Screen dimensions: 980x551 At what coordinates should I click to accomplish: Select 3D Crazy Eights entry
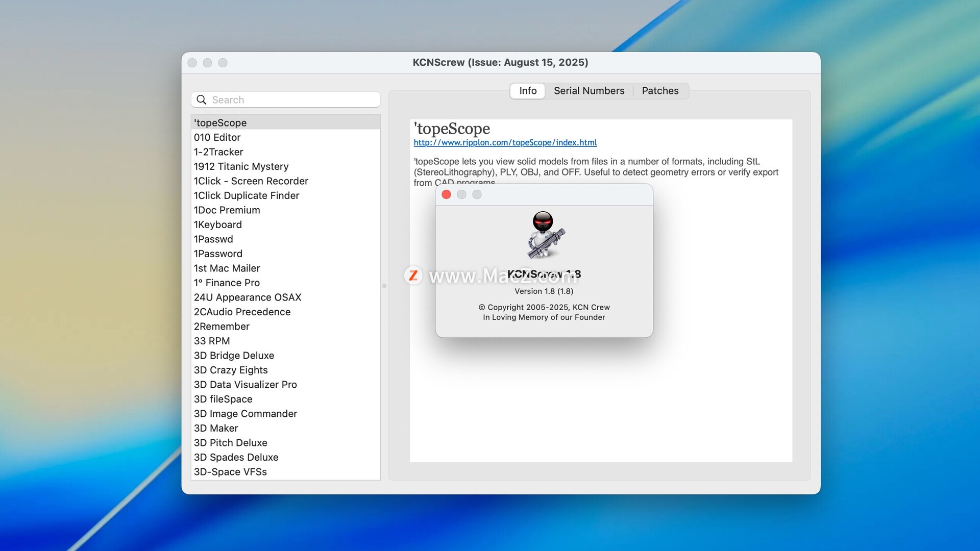pos(286,370)
